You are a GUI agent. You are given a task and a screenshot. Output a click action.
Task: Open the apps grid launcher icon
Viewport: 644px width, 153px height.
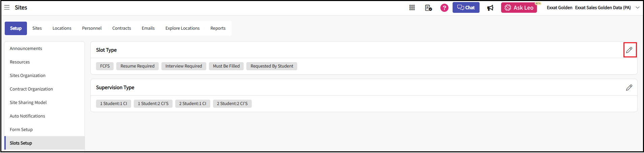[412, 8]
